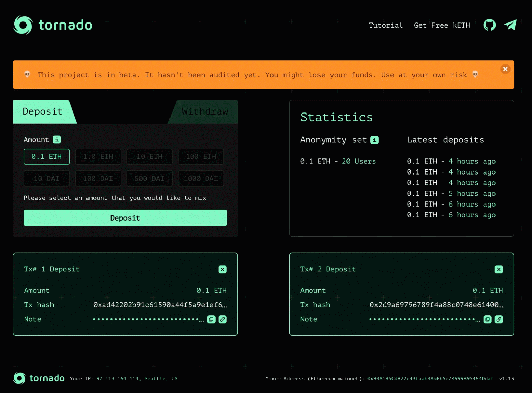
Task: Open the Telegram channel icon
Action: [x=511, y=25]
